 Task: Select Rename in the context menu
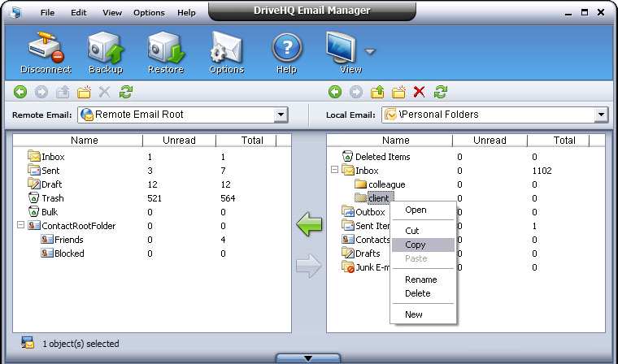point(420,279)
